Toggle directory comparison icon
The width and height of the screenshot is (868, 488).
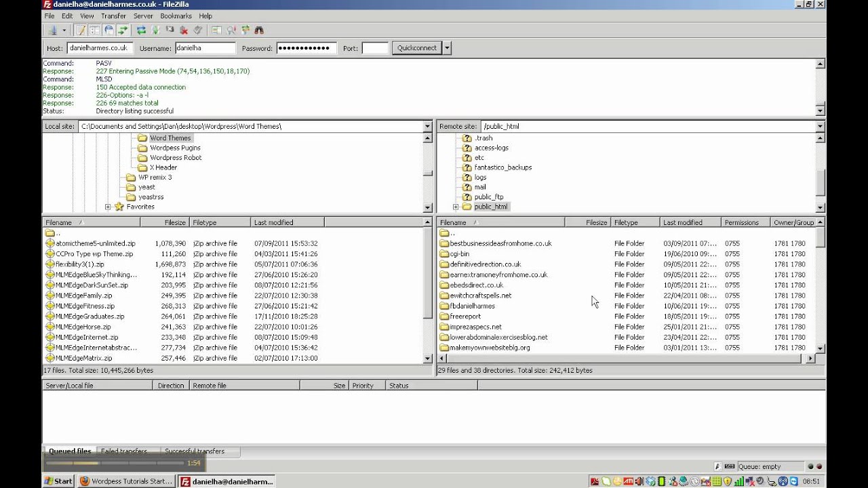tap(231, 30)
